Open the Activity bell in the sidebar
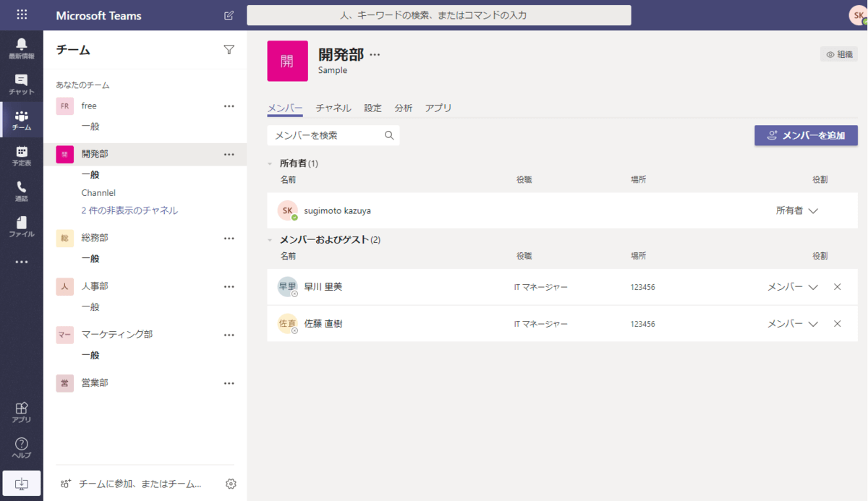This screenshot has width=868, height=501. [x=22, y=48]
